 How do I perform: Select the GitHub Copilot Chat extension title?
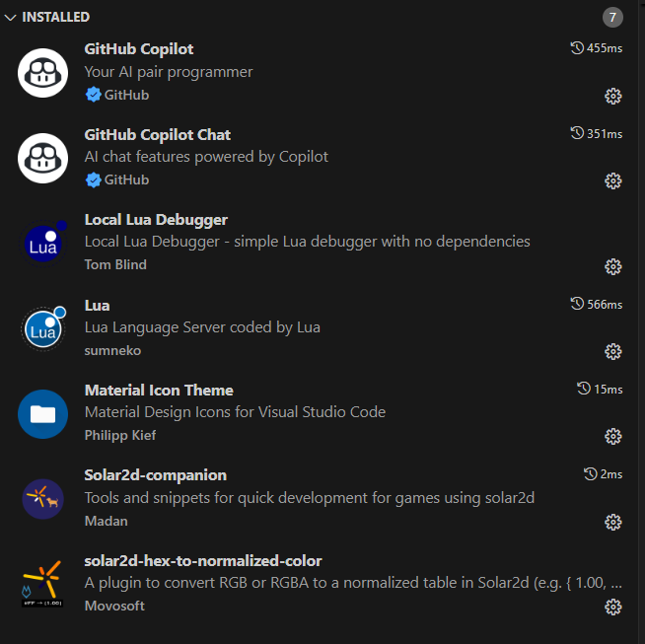(158, 135)
